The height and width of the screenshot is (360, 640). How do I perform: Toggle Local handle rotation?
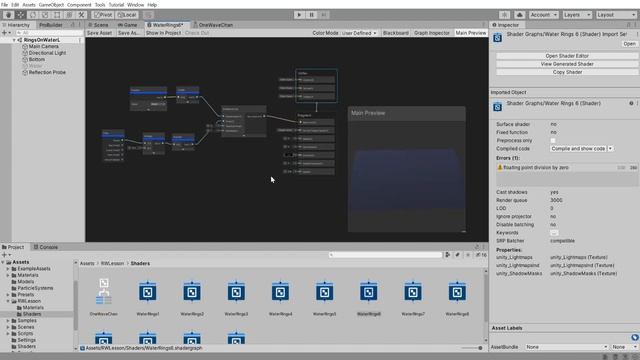pyautogui.click(x=127, y=15)
